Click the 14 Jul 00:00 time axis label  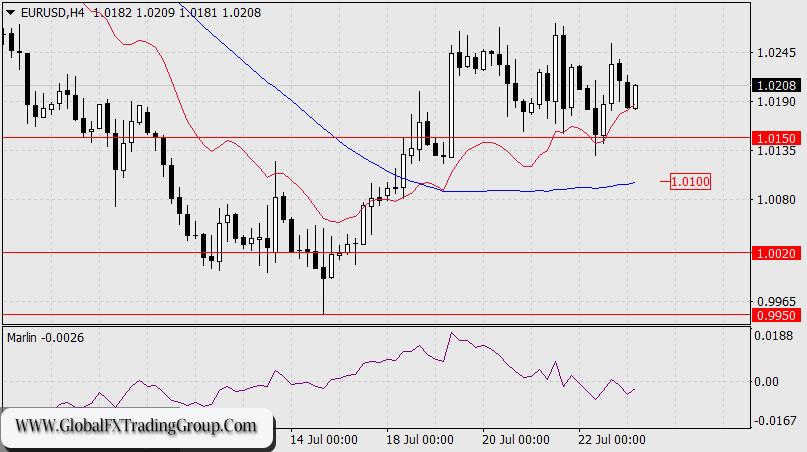pos(323,440)
